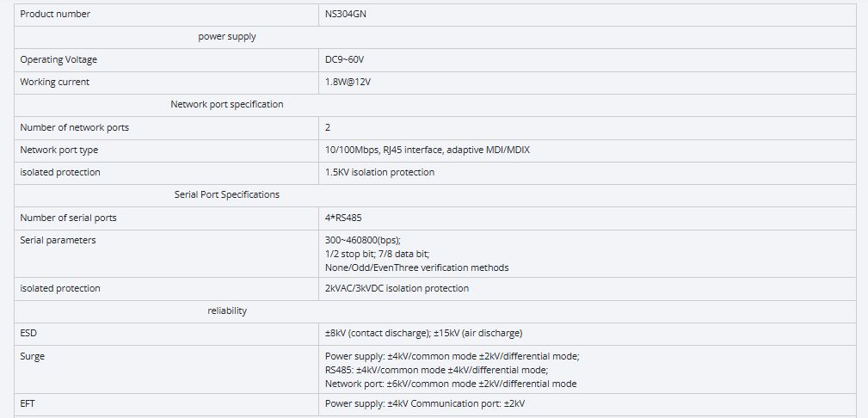
Task: Select the Operating Voltage label
Action: [58, 59]
